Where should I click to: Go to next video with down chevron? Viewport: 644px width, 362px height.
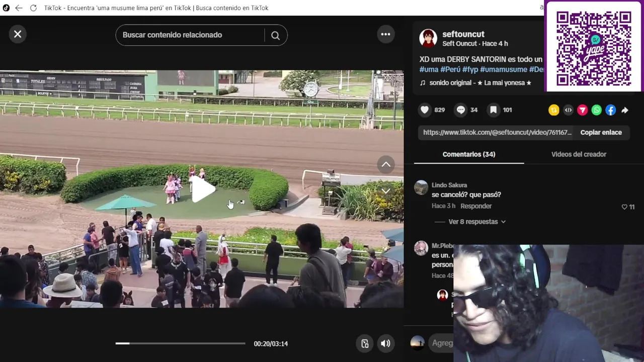[x=386, y=191]
